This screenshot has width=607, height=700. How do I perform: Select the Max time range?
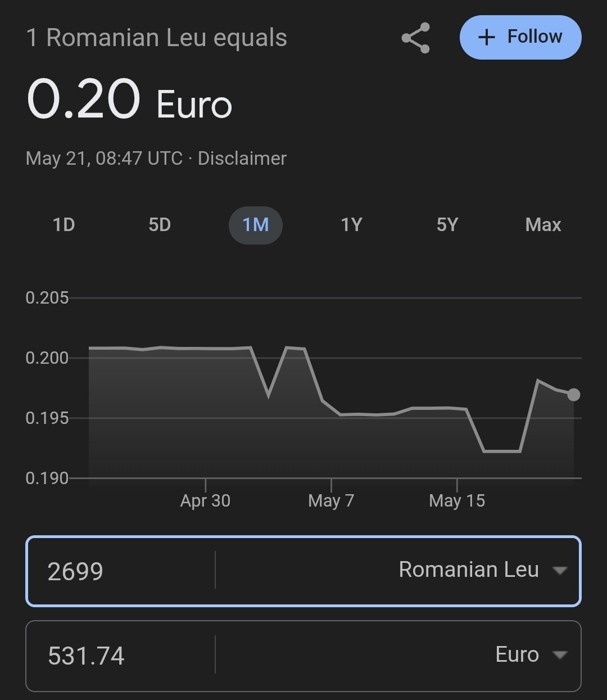[x=543, y=225]
